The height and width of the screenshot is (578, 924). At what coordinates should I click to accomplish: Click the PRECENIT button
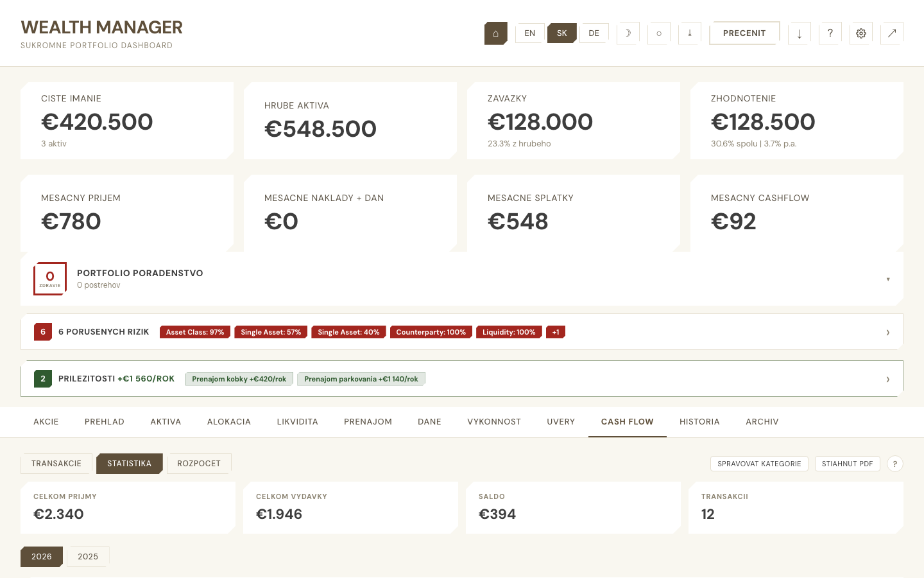(744, 33)
